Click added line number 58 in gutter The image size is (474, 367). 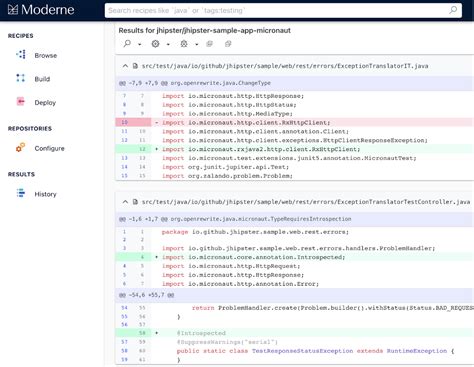pos(142,333)
